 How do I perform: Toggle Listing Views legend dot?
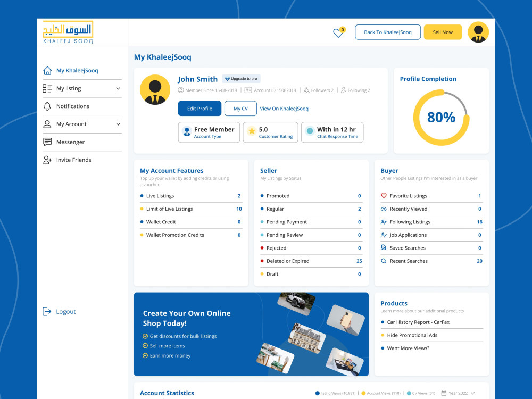318,393
